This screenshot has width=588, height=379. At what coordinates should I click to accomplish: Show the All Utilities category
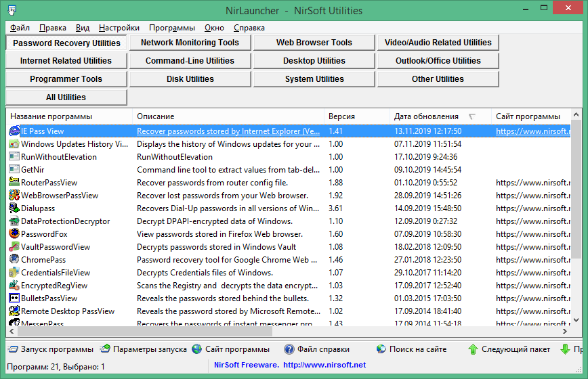click(66, 97)
